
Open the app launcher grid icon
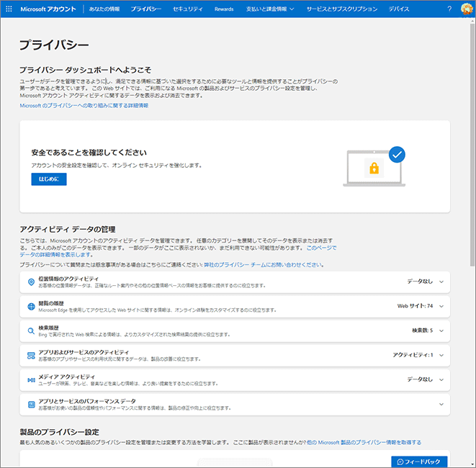(9, 9)
